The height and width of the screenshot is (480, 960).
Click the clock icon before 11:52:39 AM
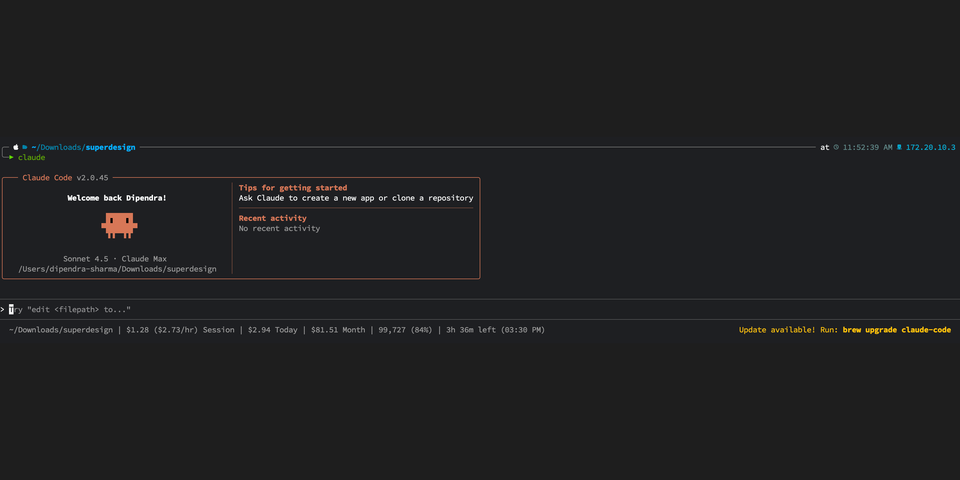(836, 148)
